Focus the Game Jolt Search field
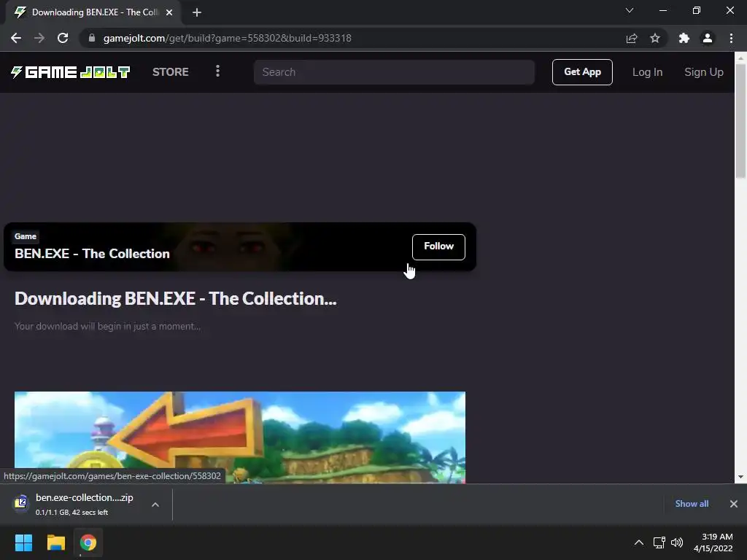 394,72
